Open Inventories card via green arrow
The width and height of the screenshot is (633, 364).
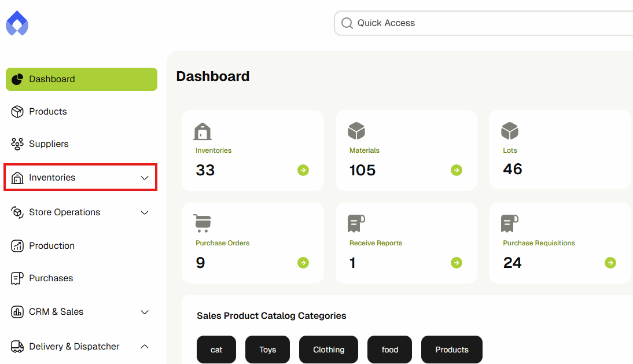point(303,170)
